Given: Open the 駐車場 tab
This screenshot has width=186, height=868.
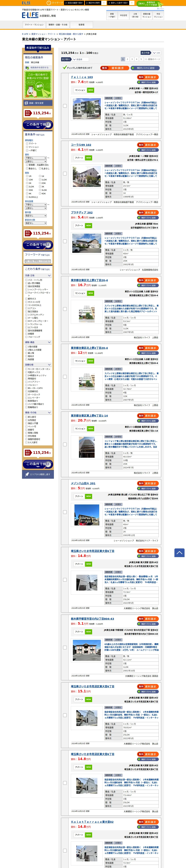Looking at the screenshot, I should pyautogui.click(x=81, y=25).
